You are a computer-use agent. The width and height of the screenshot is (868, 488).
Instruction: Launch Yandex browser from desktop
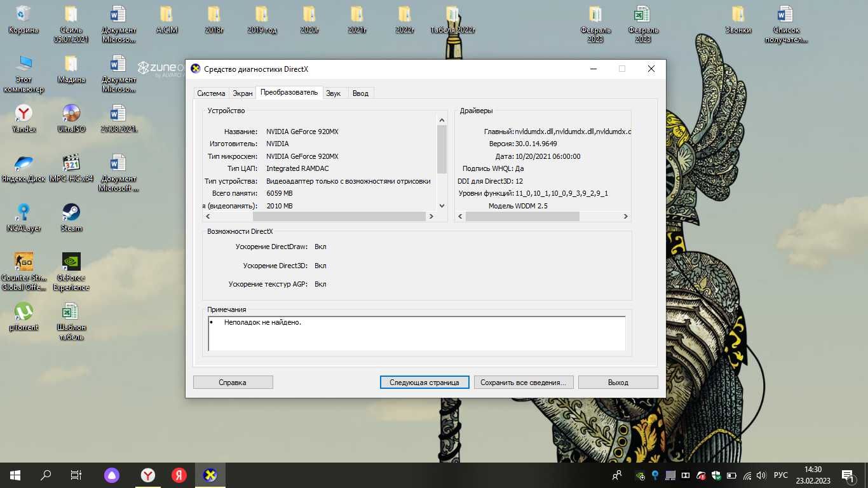click(x=24, y=119)
